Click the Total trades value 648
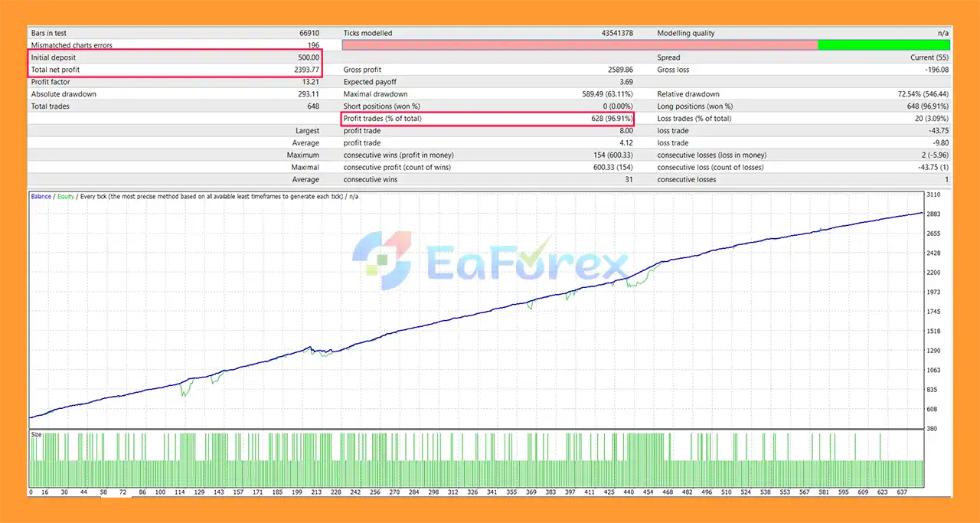The image size is (980, 523). (312, 106)
